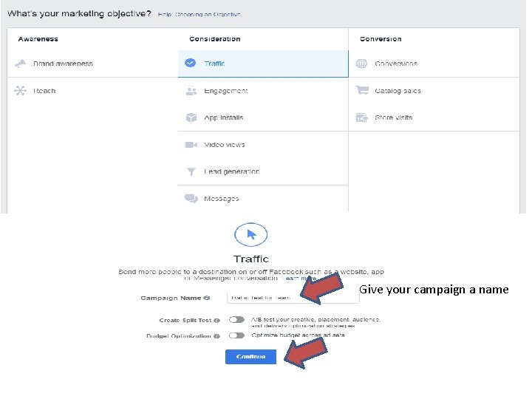
Task: Open the Help: Choosing an Objective link
Action: [x=199, y=14]
